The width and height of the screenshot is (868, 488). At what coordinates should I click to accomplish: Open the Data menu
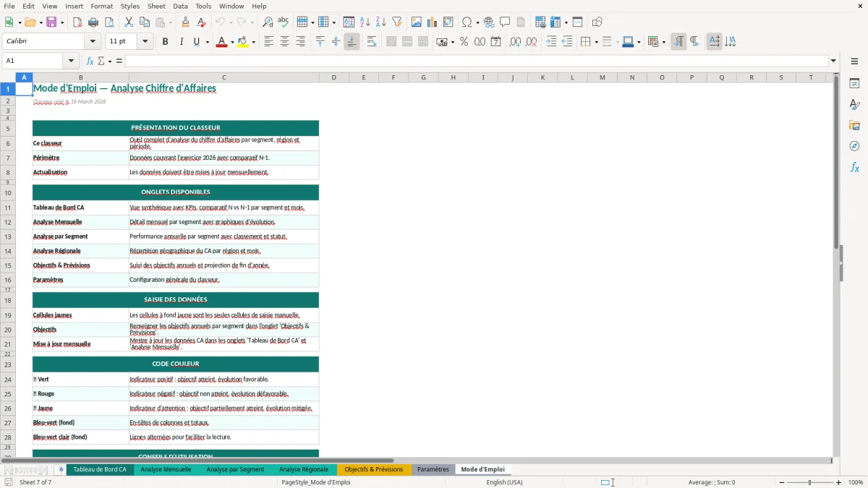tap(180, 6)
